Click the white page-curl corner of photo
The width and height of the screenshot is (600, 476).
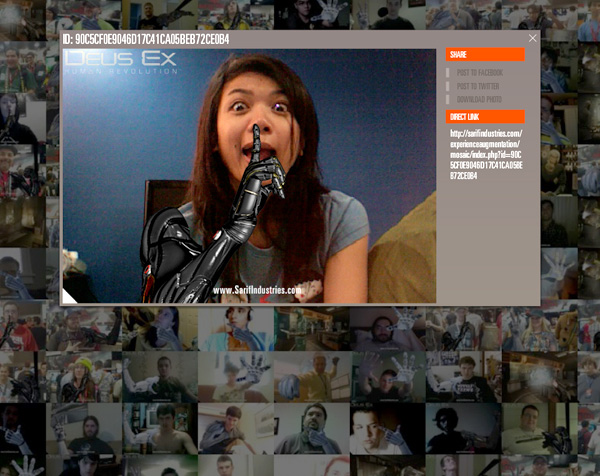pos(68,297)
